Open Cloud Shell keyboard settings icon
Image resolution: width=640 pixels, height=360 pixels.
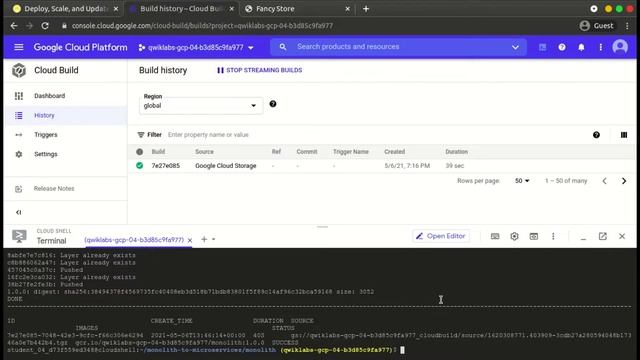495,236
